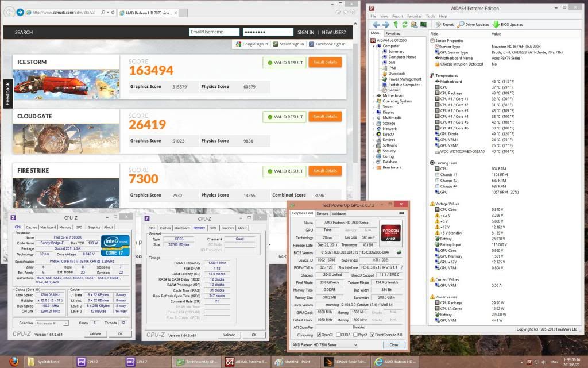This screenshot has width=588, height=368.
Task: Click the Radeon Graphics logo in GPU-Z
Action: (x=390, y=232)
